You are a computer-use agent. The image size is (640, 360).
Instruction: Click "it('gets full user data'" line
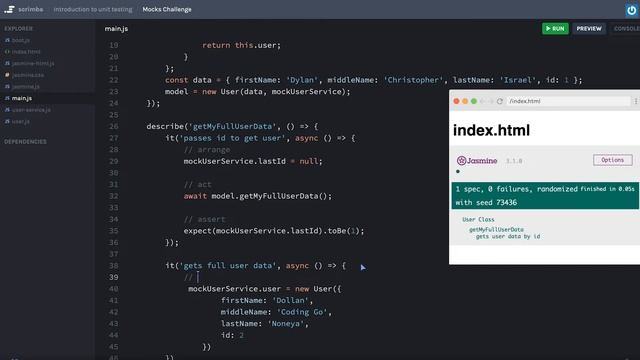(256, 266)
